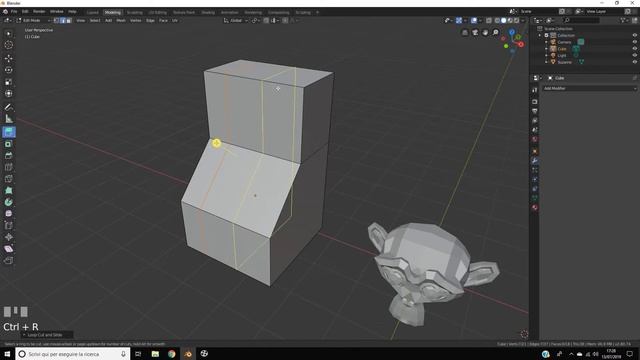
Task: Toggle X-ray display in viewport header
Action: (x=489, y=20)
